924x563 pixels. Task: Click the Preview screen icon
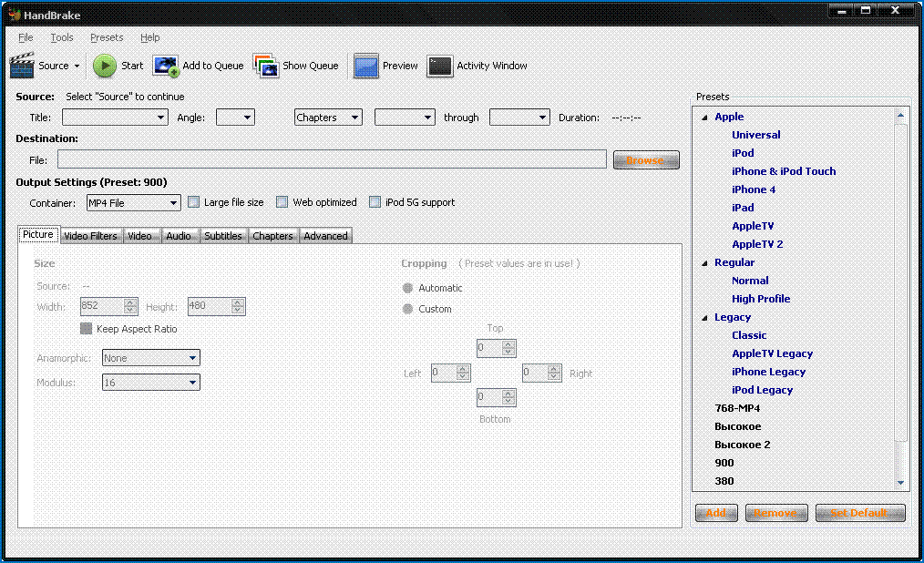click(x=366, y=66)
